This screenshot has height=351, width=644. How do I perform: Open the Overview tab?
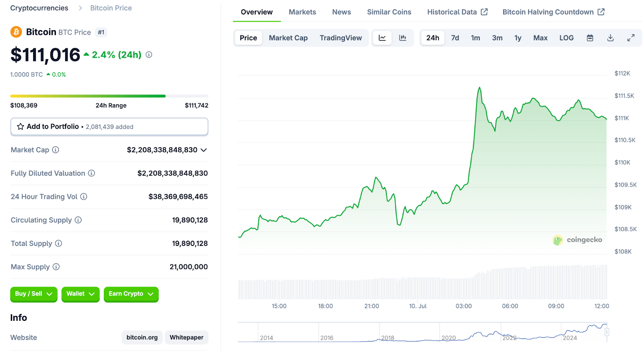tap(257, 12)
